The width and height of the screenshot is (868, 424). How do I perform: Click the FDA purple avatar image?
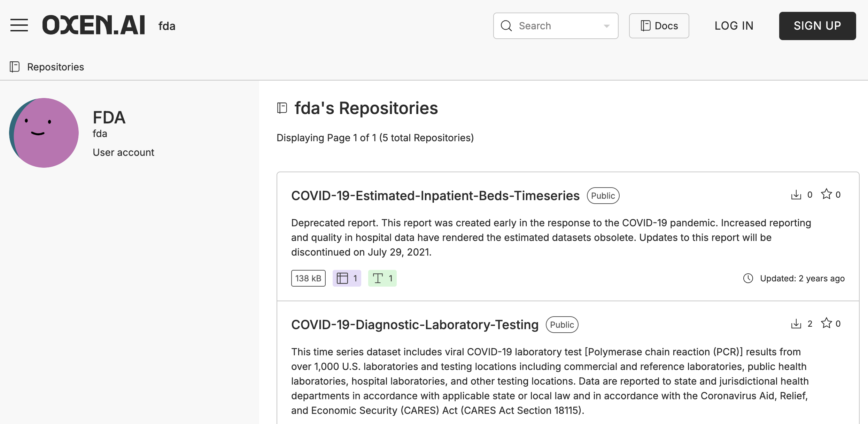coord(44,133)
